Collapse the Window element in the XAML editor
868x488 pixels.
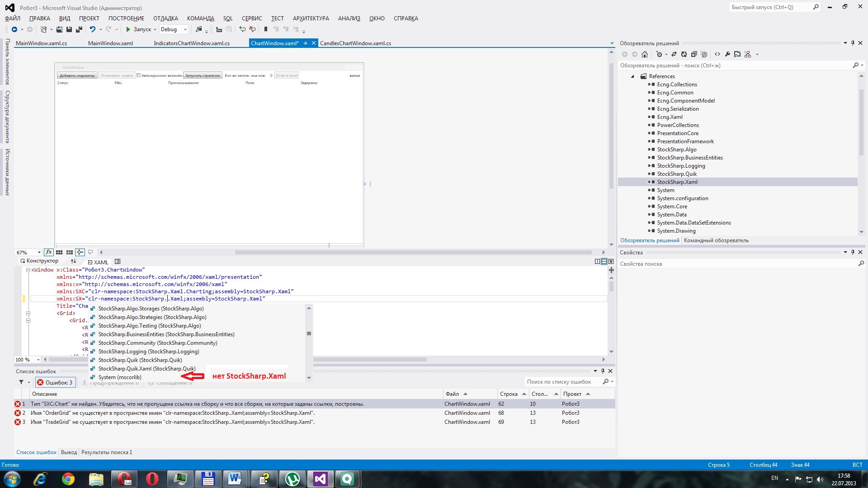point(28,270)
